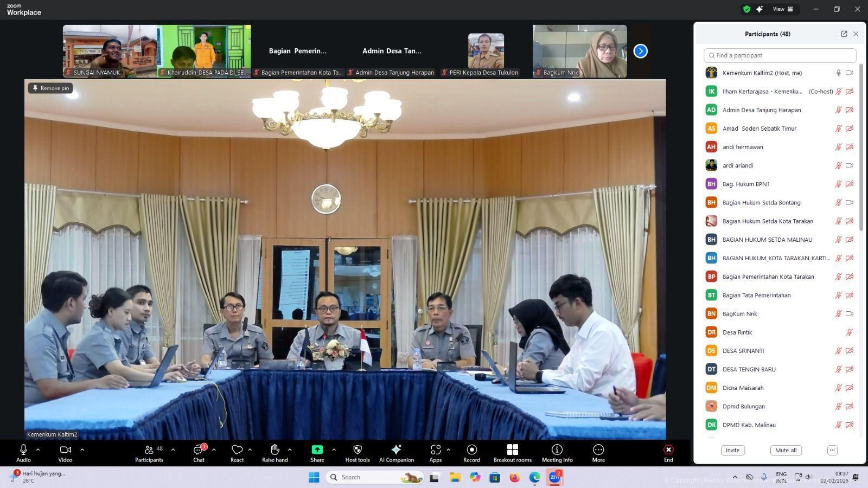868x488 pixels.
Task: Open the View dropdown at top right
Action: click(x=782, y=9)
